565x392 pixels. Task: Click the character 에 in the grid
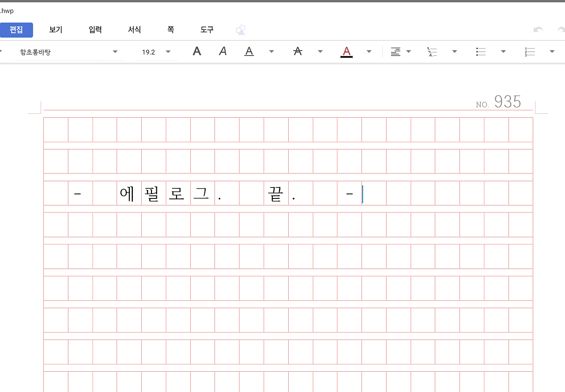(127, 194)
